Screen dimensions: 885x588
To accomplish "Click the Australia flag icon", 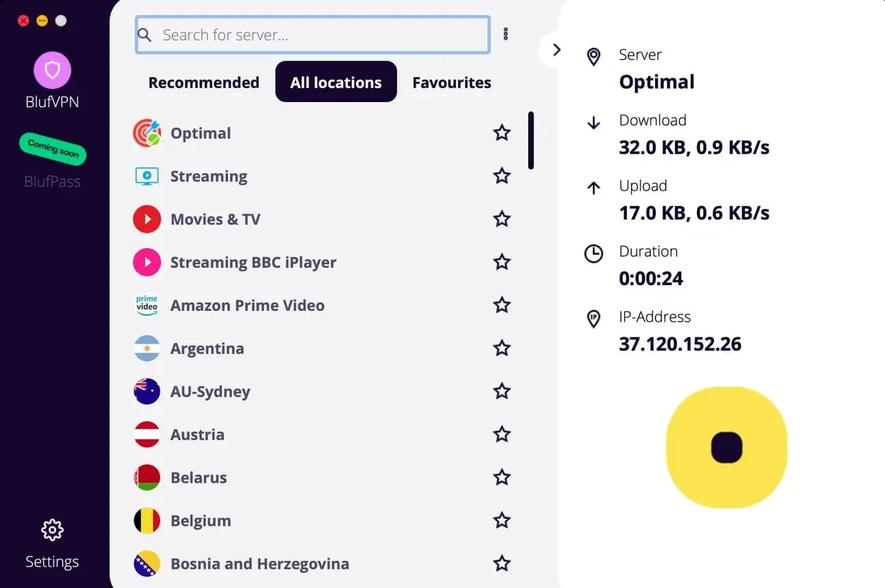I will (147, 391).
